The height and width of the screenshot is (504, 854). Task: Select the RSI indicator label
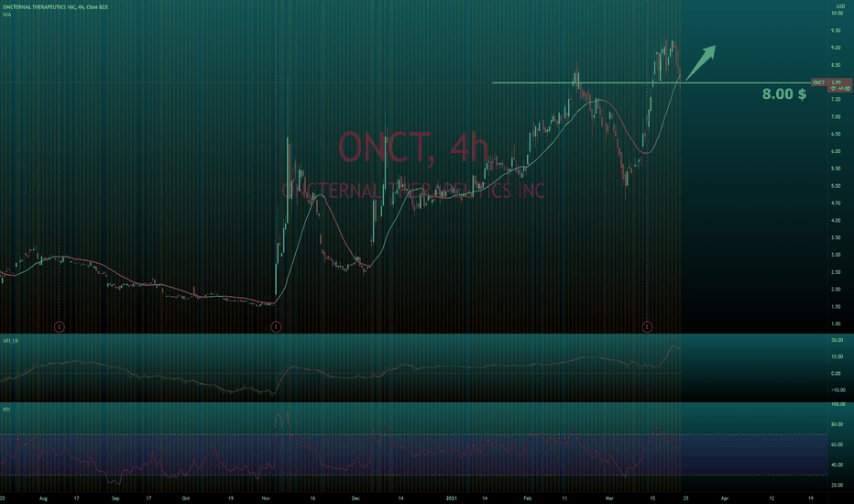click(6, 410)
